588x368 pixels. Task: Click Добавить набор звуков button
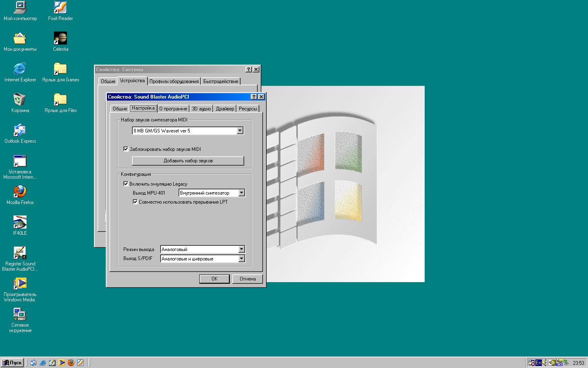(188, 161)
